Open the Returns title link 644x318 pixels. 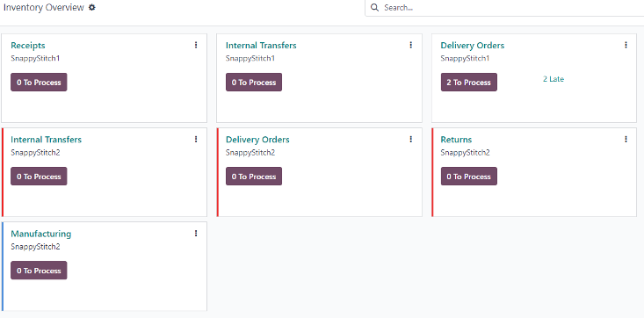point(456,140)
